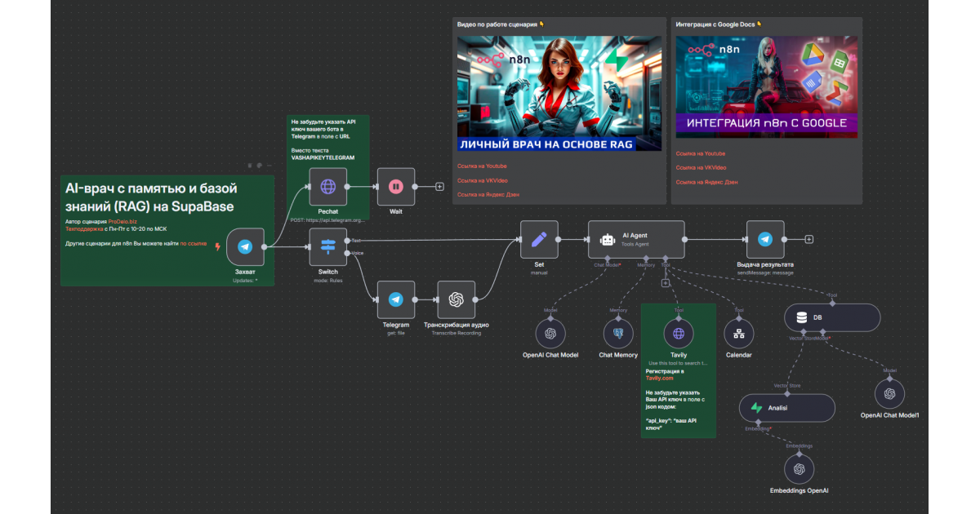Click plus under AI Agent Tool connector
980x514 pixels.
click(x=666, y=283)
